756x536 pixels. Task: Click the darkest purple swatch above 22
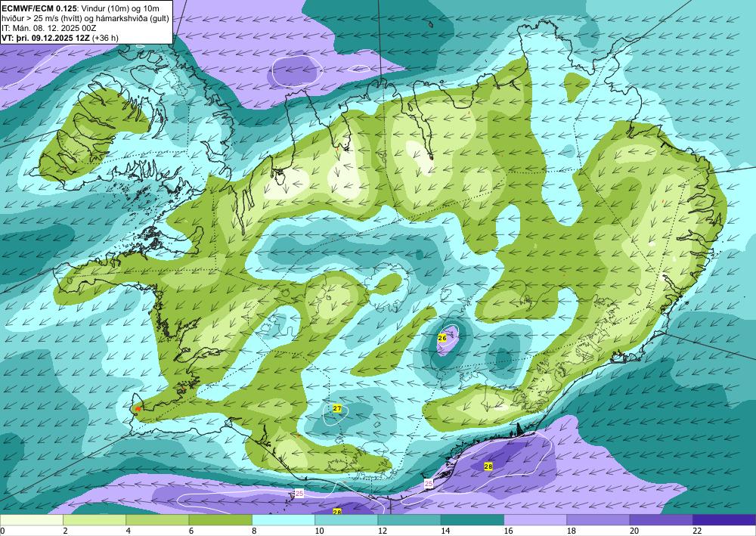coord(724,519)
